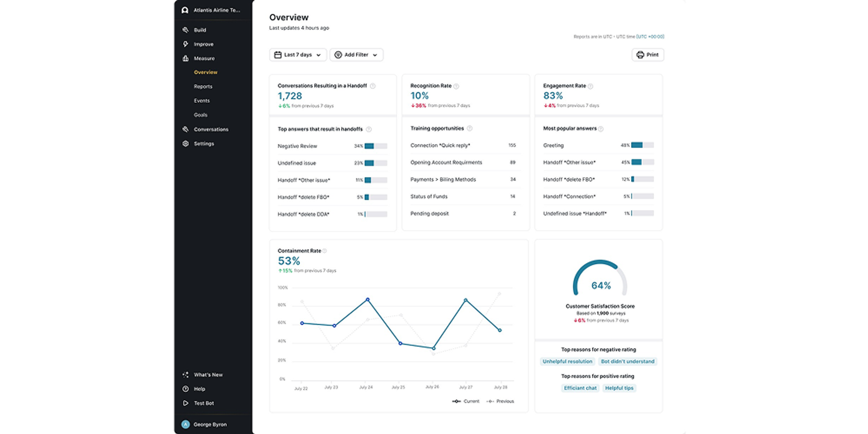
Task: Click July 24 data point on chart
Action: pos(368,300)
